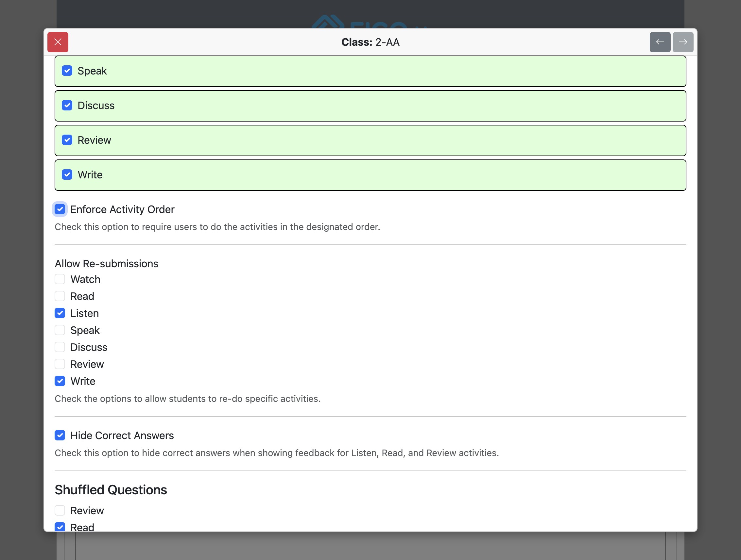Click 'Check this option to hide correct answers' text
The image size is (741, 560).
point(277,453)
